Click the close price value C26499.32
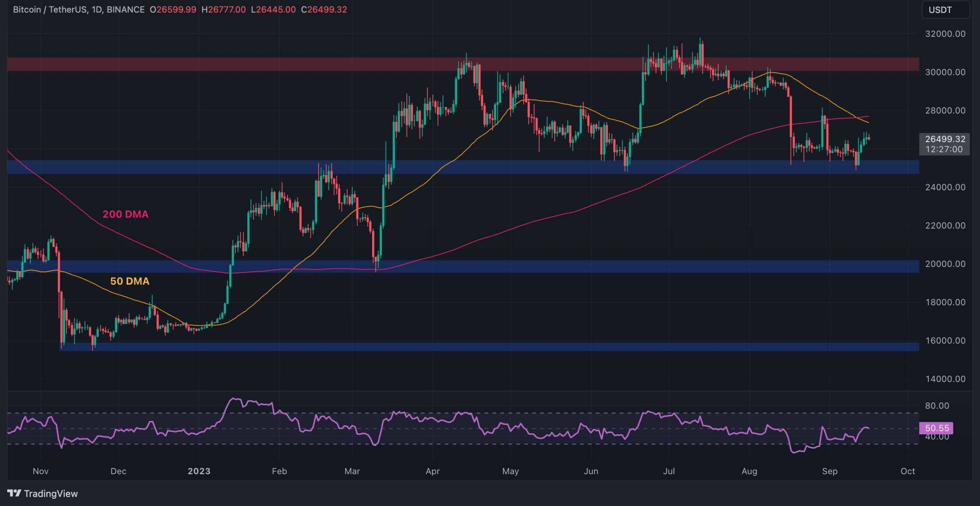980x506 pixels. [324, 10]
